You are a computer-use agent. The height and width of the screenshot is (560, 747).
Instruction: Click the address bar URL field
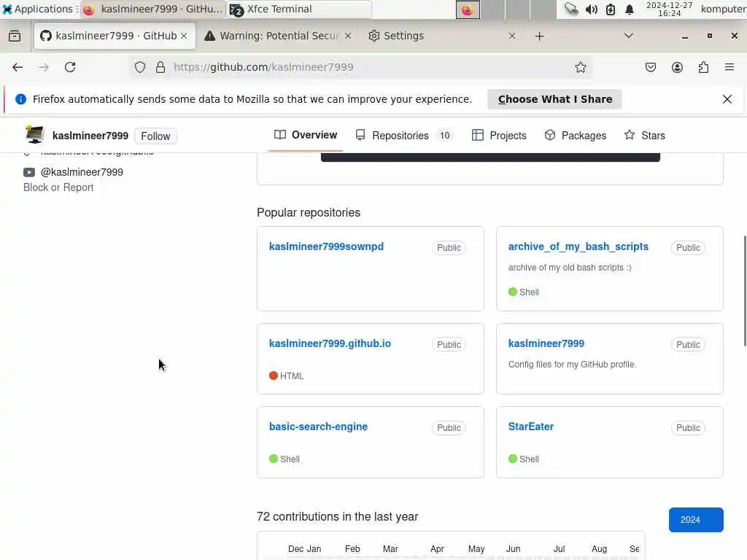[362, 67]
